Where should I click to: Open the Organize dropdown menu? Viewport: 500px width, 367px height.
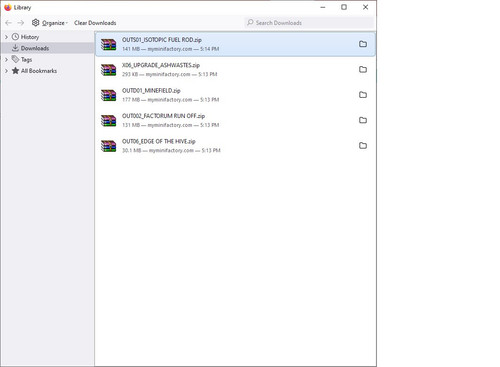pyautogui.click(x=50, y=23)
